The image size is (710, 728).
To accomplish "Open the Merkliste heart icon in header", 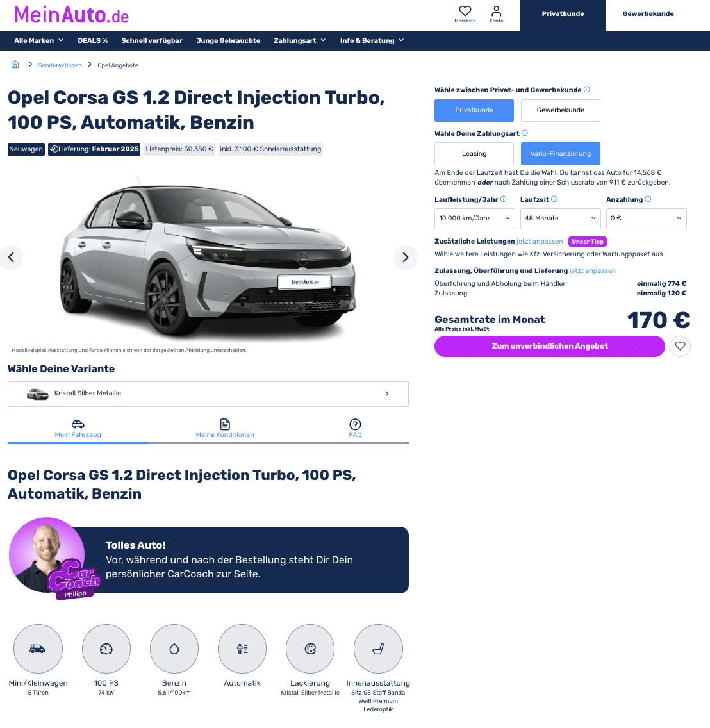I will tap(465, 11).
